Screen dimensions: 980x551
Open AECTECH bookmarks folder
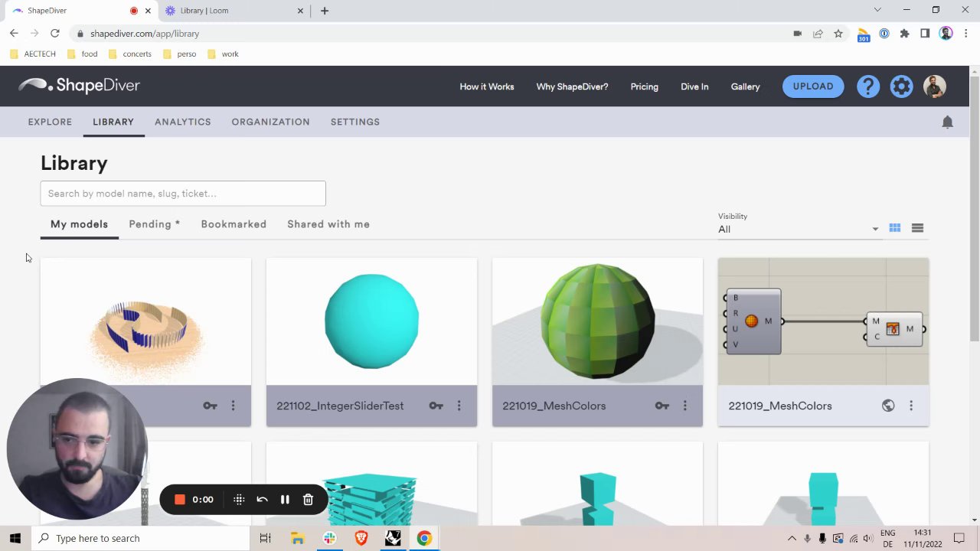pyautogui.click(x=33, y=54)
